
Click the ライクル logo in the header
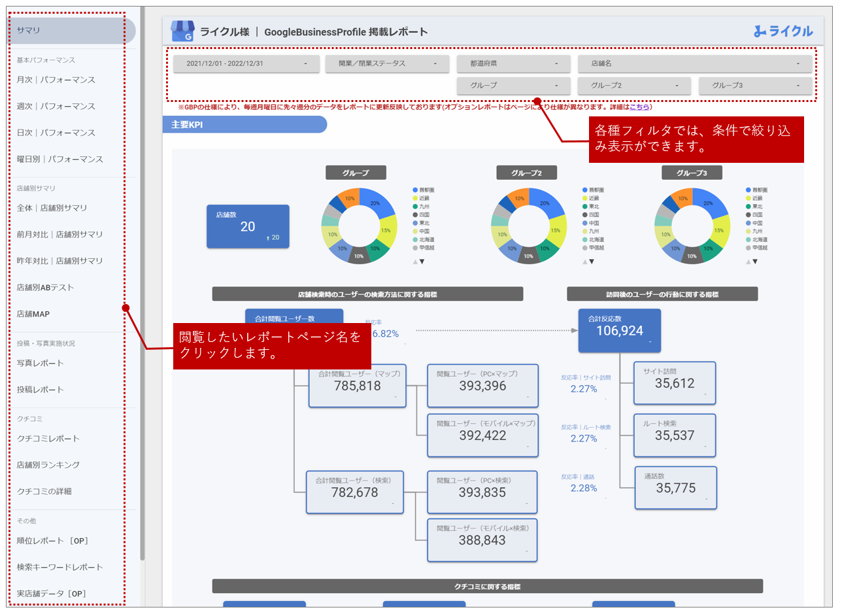783,31
